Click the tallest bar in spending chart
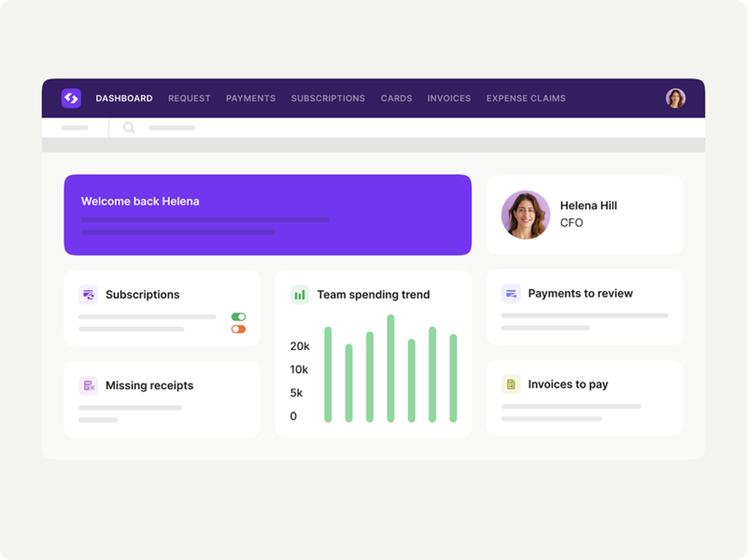 click(391, 368)
